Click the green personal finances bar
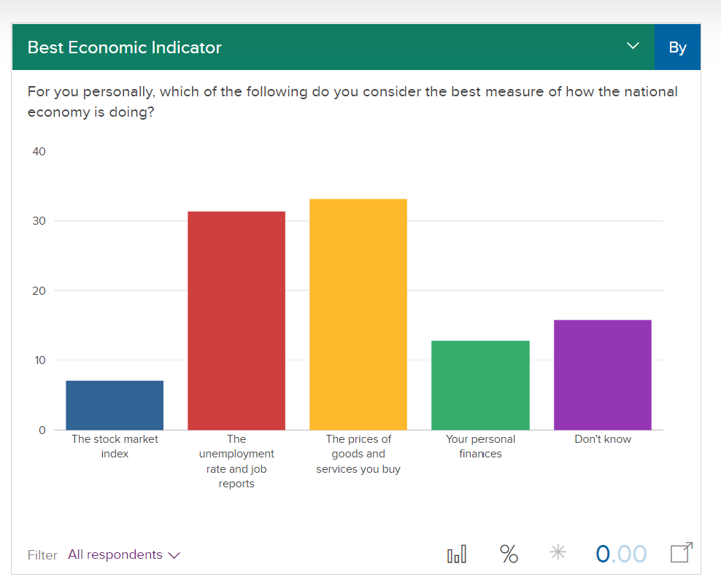This screenshot has height=588, width=721. [x=480, y=384]
